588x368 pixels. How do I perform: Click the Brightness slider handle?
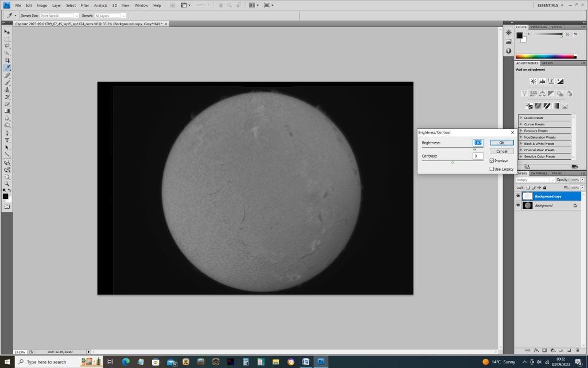[474, 149]
